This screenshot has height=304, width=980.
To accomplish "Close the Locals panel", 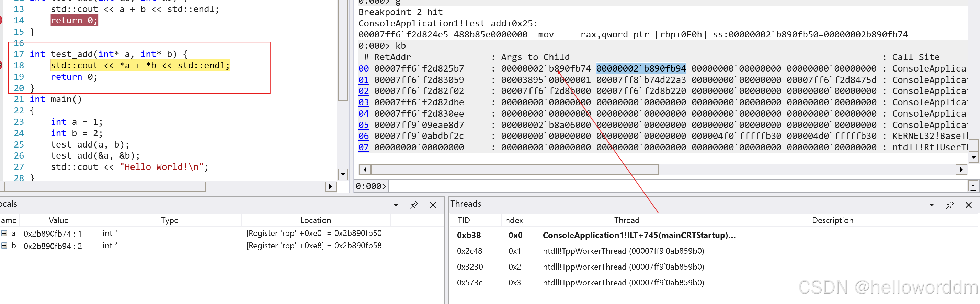I will [x=433, y=205].
